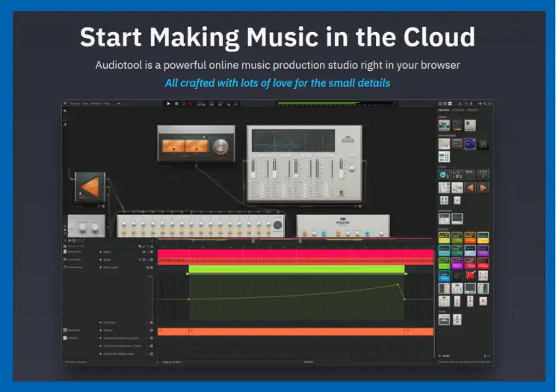Select the red note region in the timeline
556x392 pixels.
(295, 261)
